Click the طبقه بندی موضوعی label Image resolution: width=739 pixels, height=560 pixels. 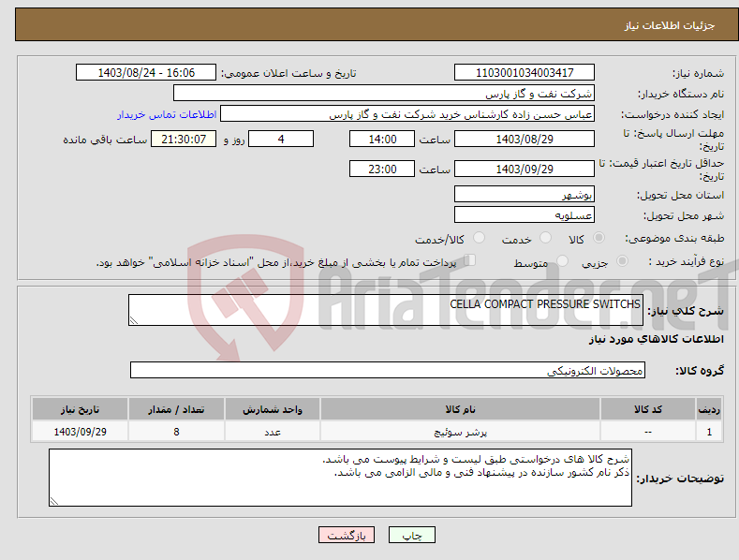click(674, 239)
